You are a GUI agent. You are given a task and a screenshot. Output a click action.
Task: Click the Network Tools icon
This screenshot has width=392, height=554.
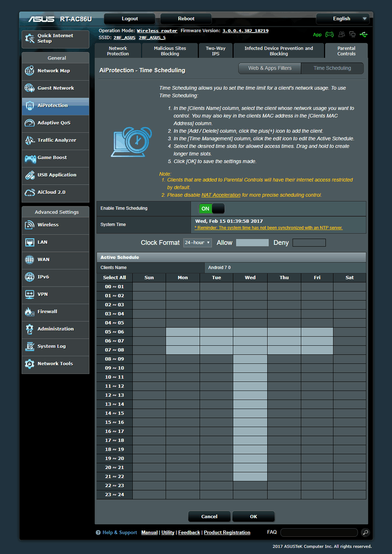point(30,363)
